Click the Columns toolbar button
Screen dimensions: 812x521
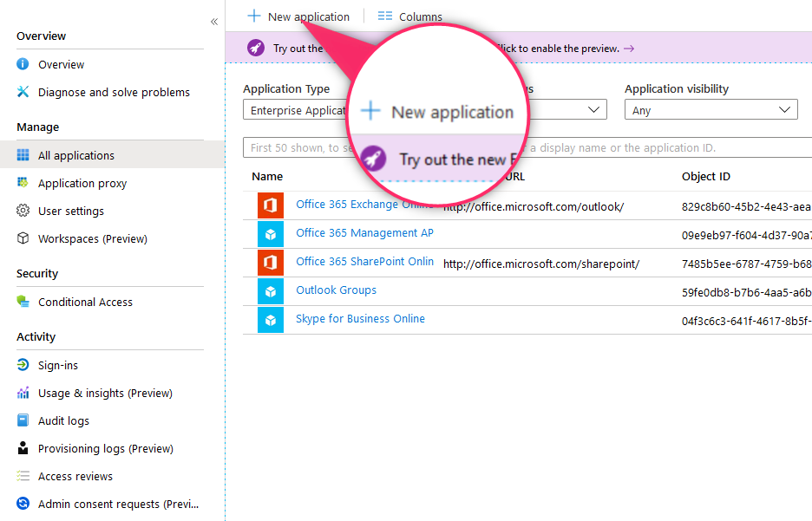coord(410,16)
